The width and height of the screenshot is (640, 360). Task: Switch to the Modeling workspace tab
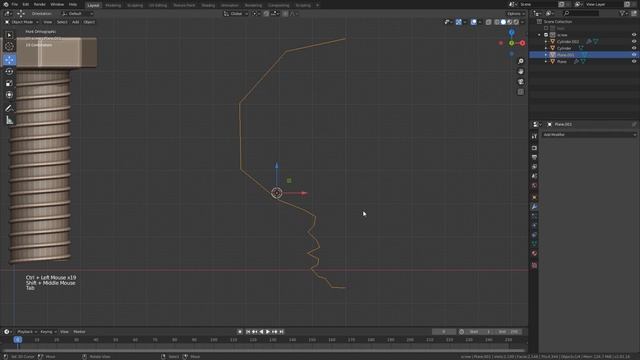[x=113, y=5]
